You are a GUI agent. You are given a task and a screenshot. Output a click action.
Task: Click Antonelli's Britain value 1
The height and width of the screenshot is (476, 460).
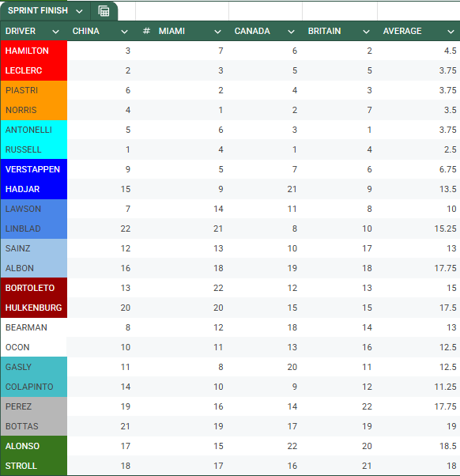coord(369,130)
